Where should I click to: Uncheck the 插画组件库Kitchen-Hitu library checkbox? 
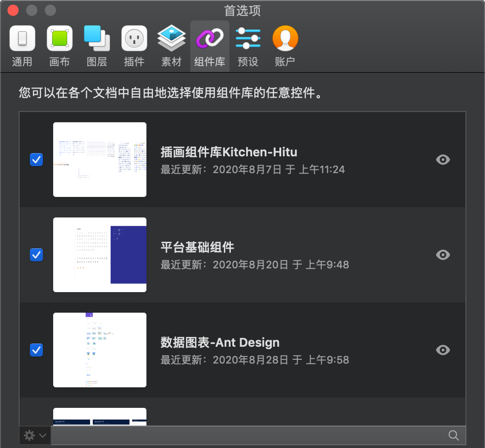click(x=36, y=160)
